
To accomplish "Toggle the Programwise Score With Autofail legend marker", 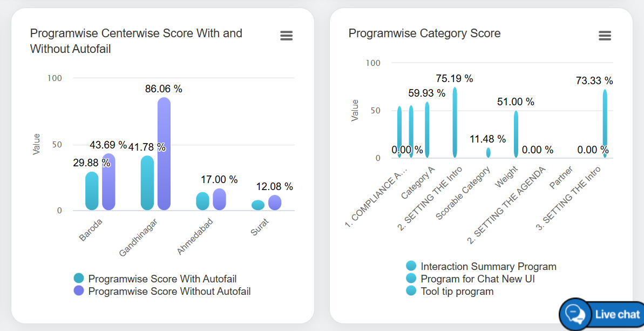I will click(x=79, y=279).
